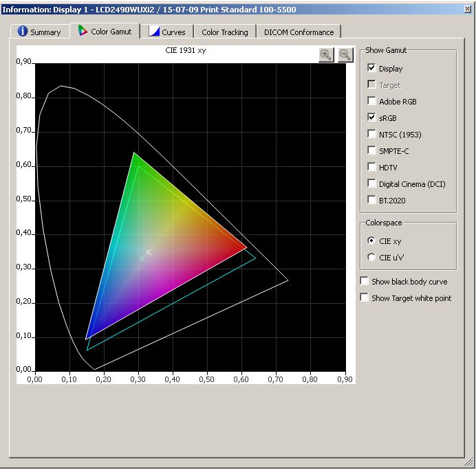
Task: Click the Color Gamut tab triangle icon
Action: (x=83, y=31)
